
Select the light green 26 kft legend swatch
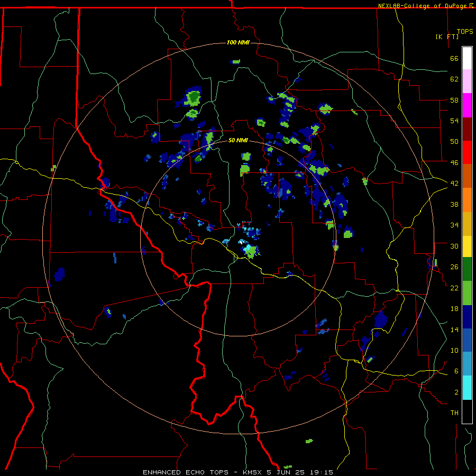click(467, 293)
